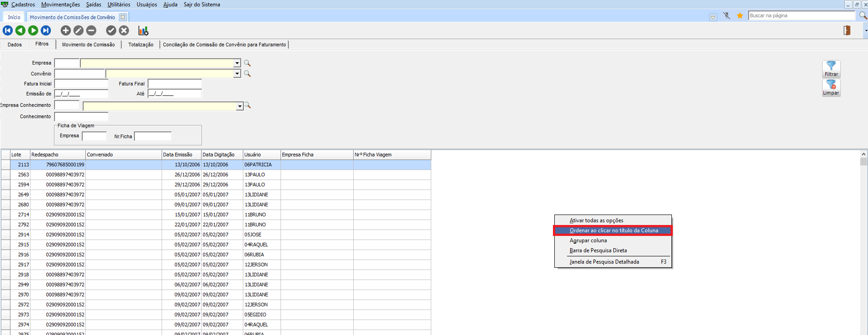Open the Movimento de Comissão tab

coord(89,45)
